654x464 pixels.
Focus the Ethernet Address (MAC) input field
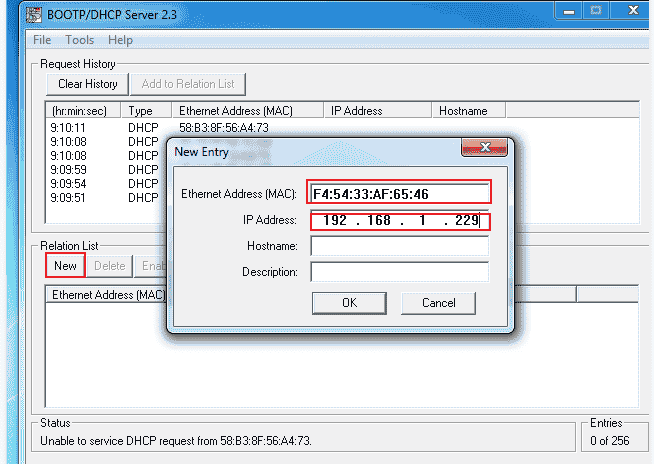(399, 193)
